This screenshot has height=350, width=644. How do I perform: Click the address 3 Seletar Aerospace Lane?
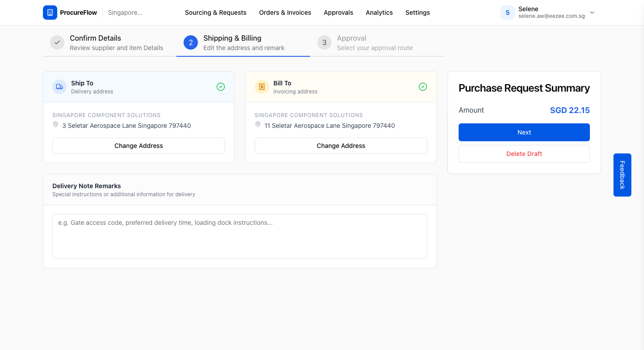[127, 126]
